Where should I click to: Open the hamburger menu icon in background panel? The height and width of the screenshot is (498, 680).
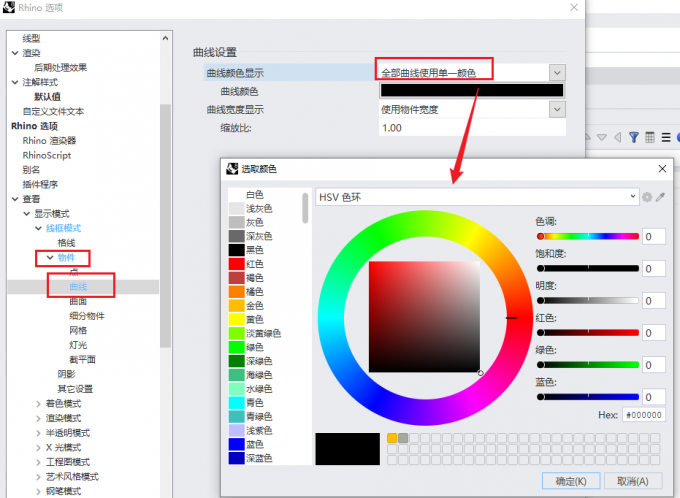pos(666,138)
